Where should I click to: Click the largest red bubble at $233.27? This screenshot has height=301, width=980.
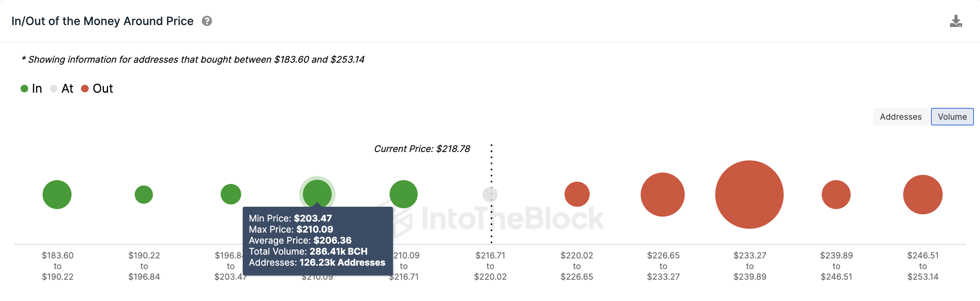coord(749,195)
